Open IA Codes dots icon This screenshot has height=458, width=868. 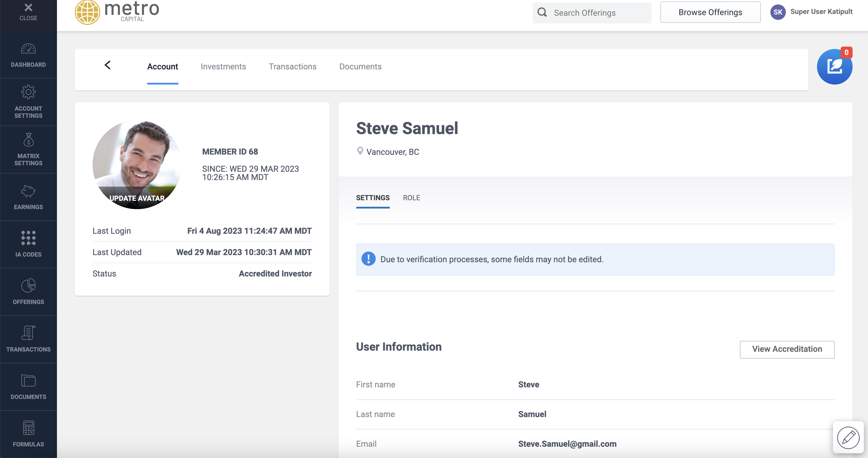point(28,238)
